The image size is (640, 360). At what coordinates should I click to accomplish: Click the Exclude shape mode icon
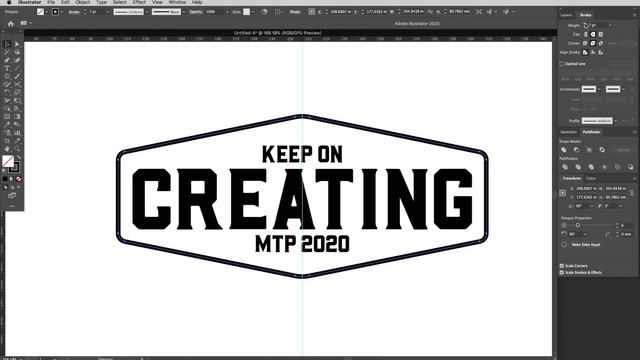point(602,150)
